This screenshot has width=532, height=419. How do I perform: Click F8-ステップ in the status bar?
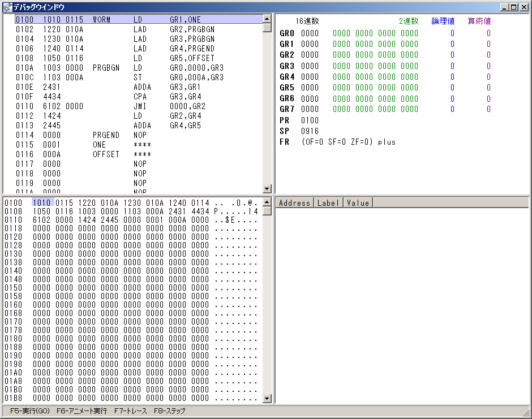(x=170, y=411)
